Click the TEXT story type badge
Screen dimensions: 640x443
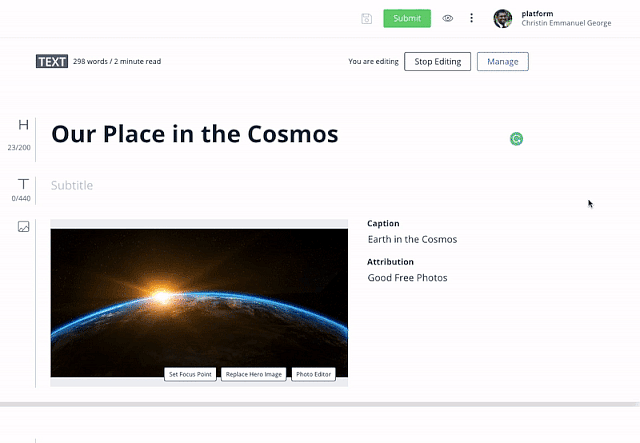point(52,61)
